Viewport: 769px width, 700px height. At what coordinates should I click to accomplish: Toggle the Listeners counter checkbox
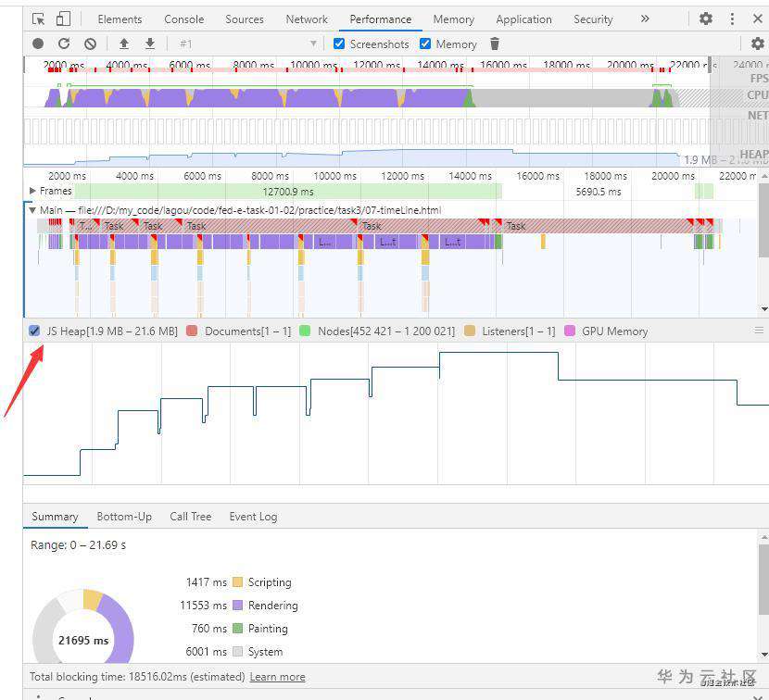(x=470, y=331)
